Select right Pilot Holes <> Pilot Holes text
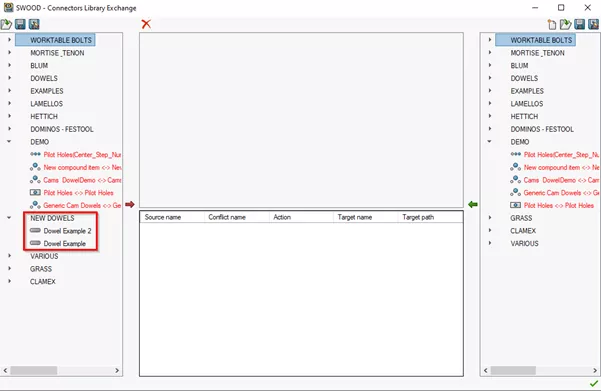601x391 pixels. 558,205
